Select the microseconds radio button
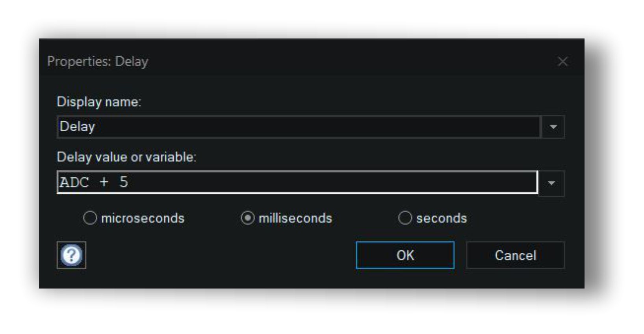Image resolution: width=644 pixels, height=334 pixels. coord(90,218)
